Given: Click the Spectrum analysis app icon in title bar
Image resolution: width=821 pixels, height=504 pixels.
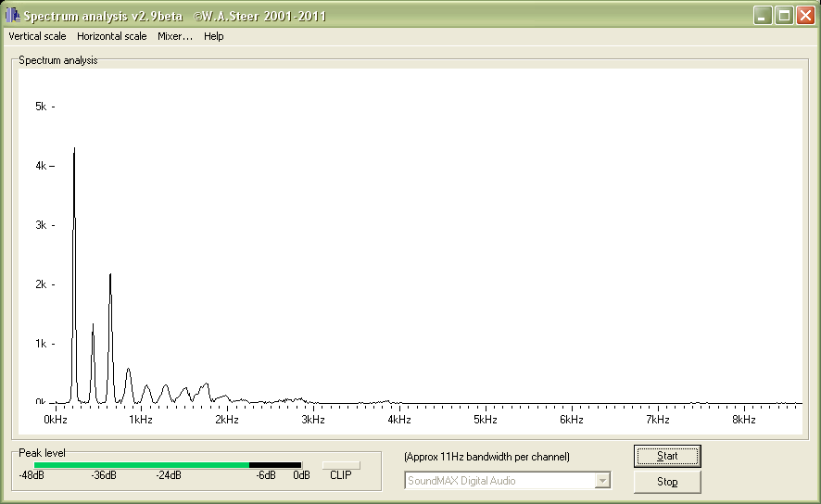Looking at the screenshot, I should coord(13,15).
